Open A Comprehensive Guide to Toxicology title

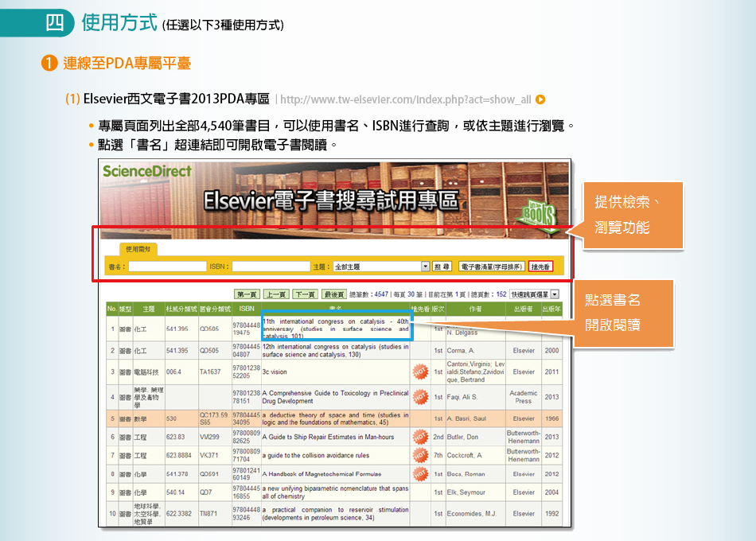(x=336, y=397)
